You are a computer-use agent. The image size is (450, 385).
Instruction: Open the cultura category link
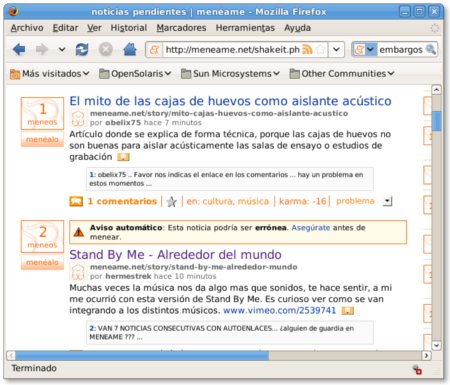(x=217, y=201)
